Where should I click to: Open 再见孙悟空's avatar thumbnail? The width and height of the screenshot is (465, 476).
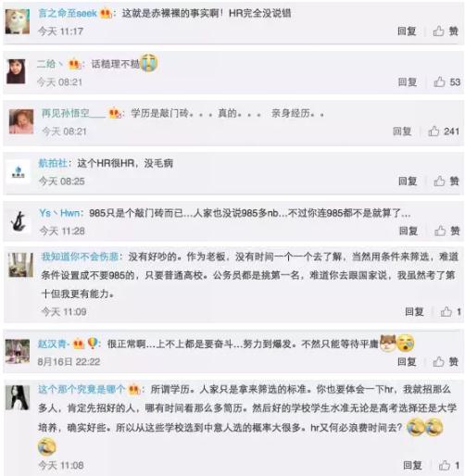point(21,121)
